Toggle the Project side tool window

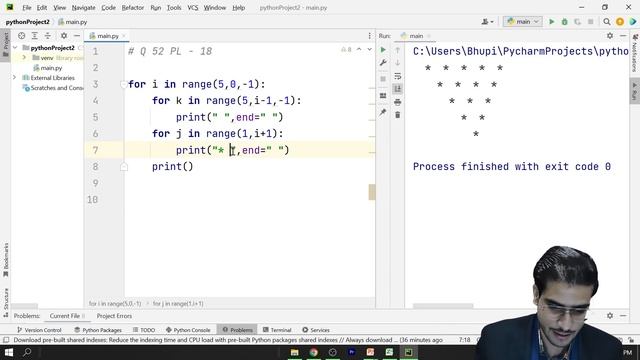tap(6, 44)
